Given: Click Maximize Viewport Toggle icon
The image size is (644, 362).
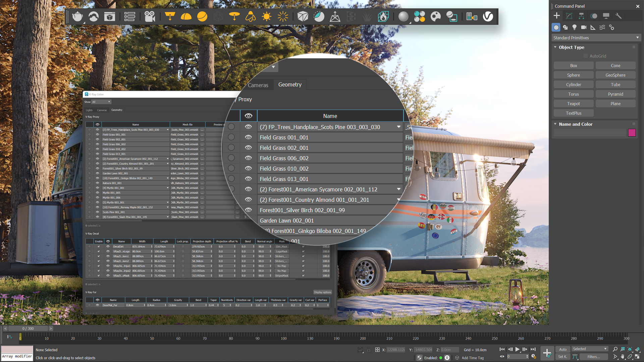Looking at the screenshot, I should coord(637,357).
